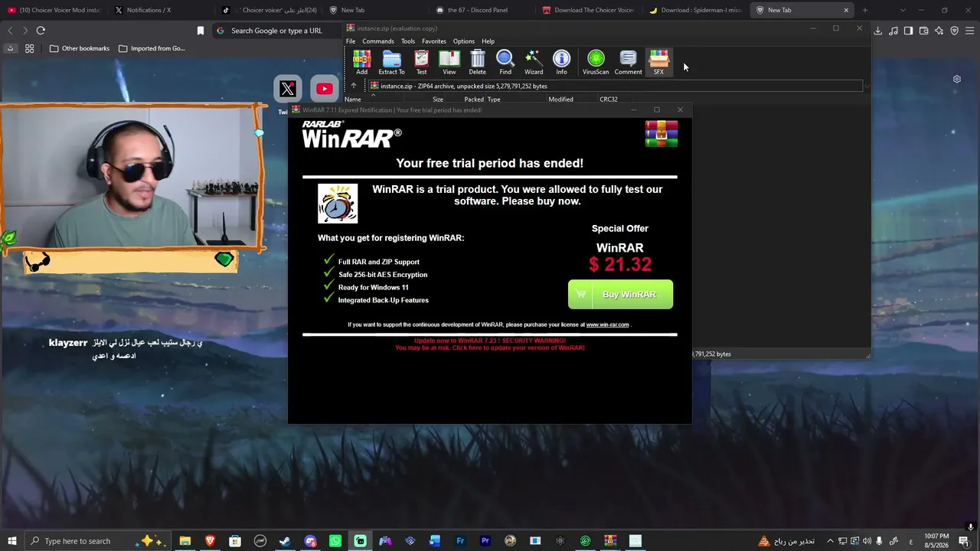Image resolution: width=980 pixels, height=551 pixels.
Task: Click the SFX toolbar icon
Action: pos(658,62)
